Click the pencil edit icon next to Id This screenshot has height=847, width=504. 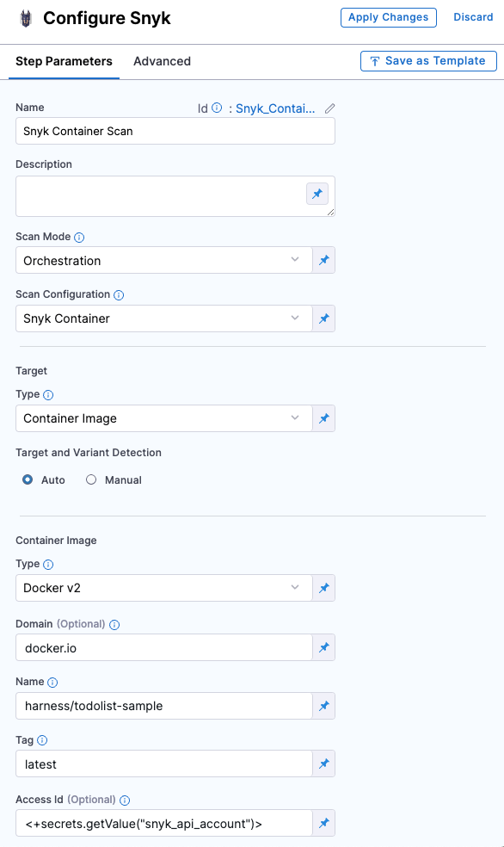pyautogui.click(x=329, y=108)
